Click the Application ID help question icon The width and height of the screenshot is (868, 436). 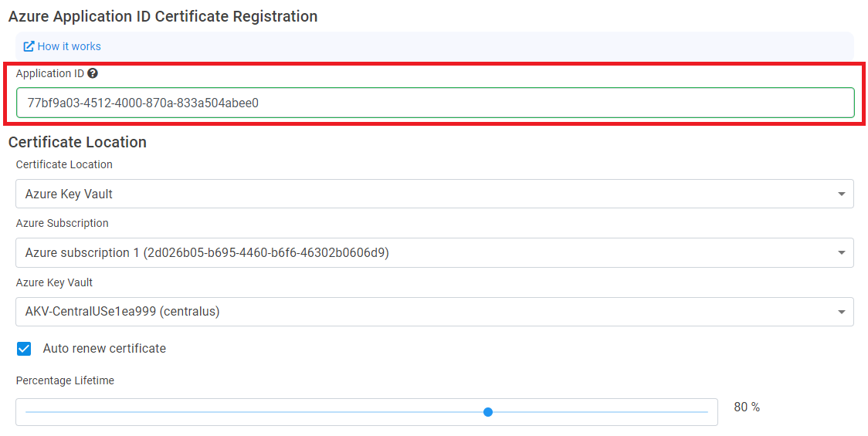click(x=93, y=73)
